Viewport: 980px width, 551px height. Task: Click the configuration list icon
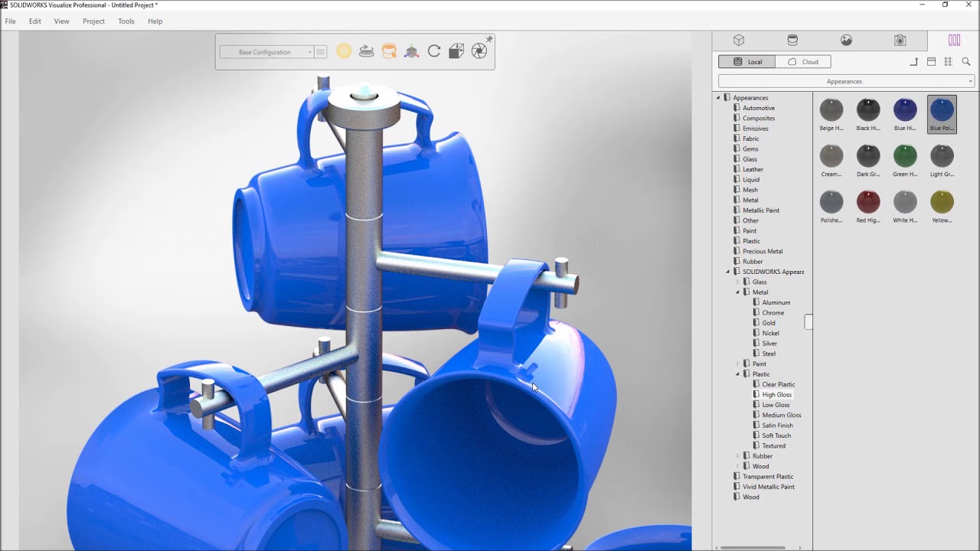(321, 52)
